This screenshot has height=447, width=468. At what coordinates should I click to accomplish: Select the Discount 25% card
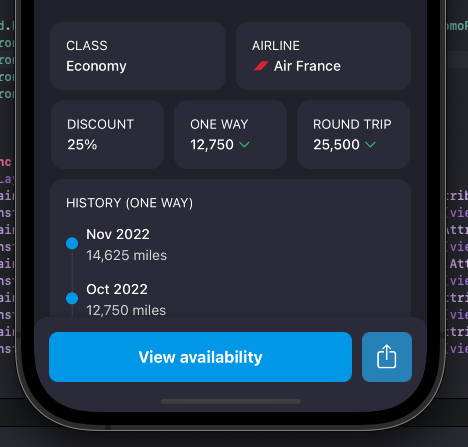pos(107,135)
